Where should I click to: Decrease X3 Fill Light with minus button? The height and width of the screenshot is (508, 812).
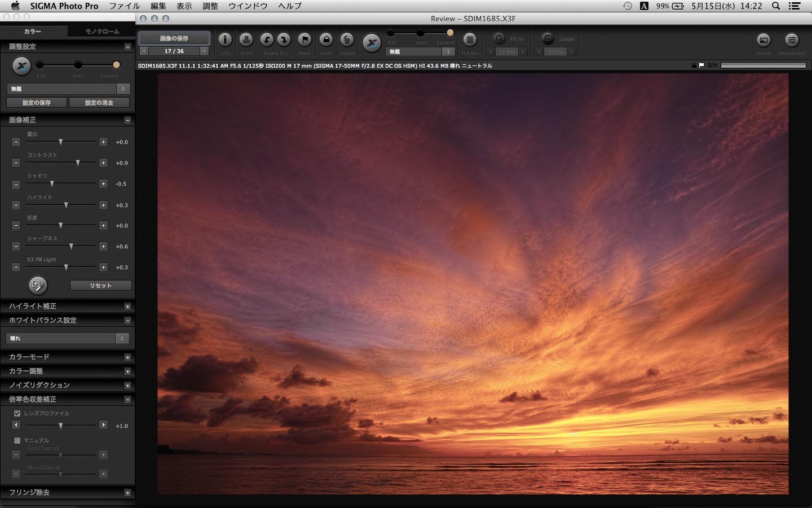tap(16, 267)
